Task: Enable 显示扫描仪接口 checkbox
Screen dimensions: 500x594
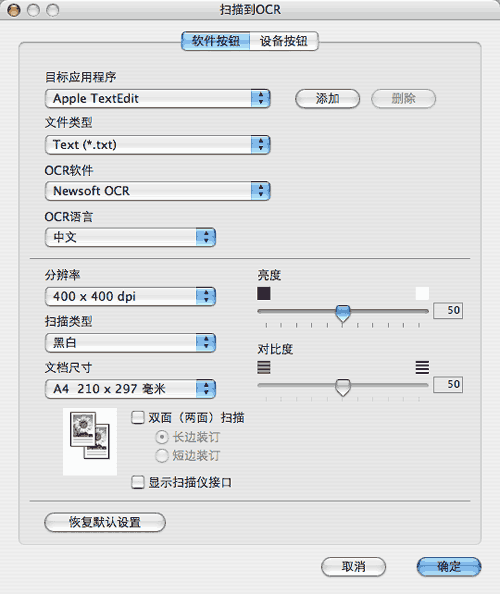Action: pos(138,482)
